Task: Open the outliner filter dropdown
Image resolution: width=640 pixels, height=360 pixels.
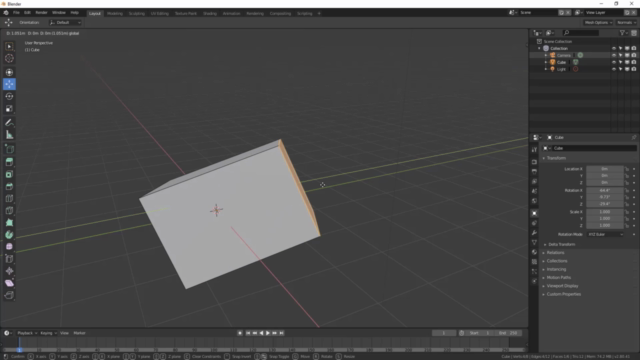Action: pyautogui.click(x=624, y=33)
